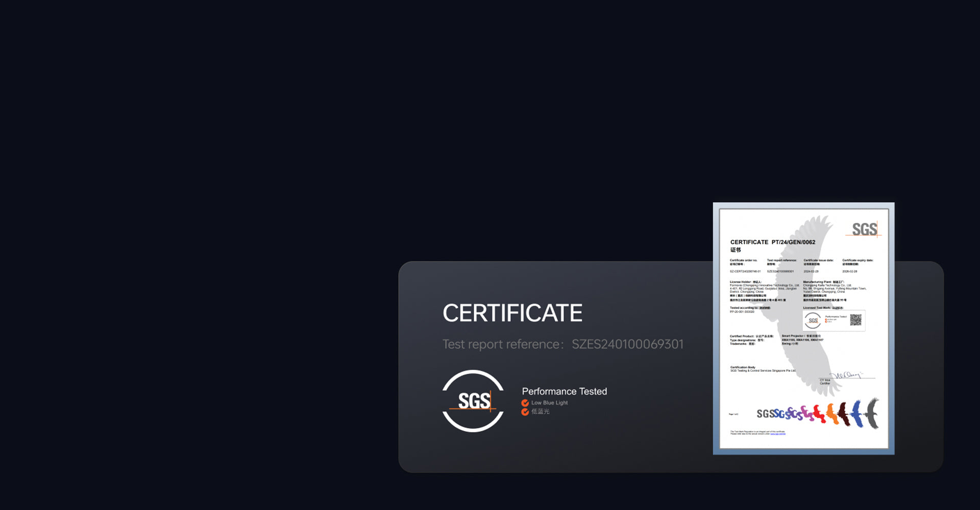980x510 pixels.
Task: Click the colorful SGS eagle banner
Action: [818, 413]
